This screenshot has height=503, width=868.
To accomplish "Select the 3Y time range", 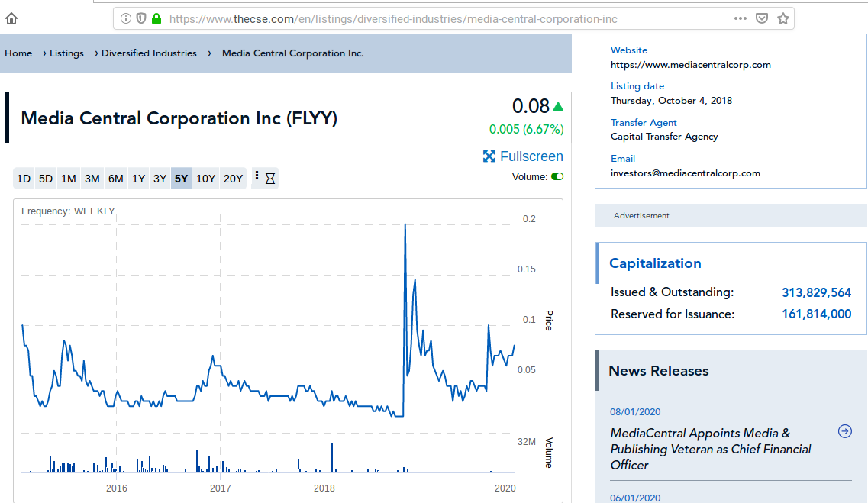I will click(160, 179).
